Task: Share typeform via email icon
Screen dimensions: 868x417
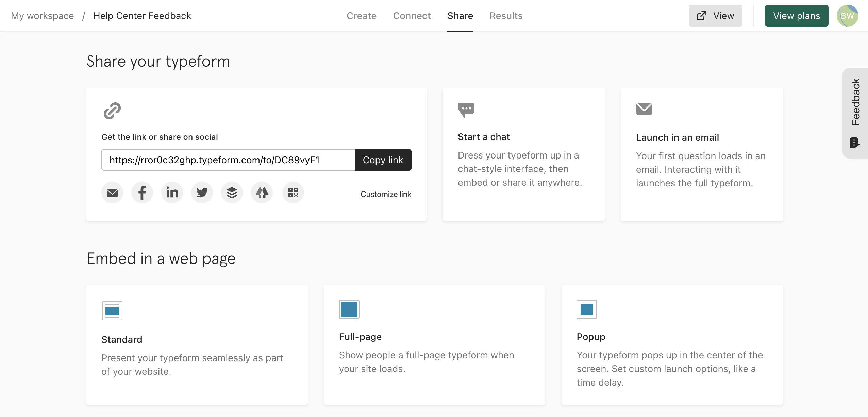Action: [x=112, y=193]
